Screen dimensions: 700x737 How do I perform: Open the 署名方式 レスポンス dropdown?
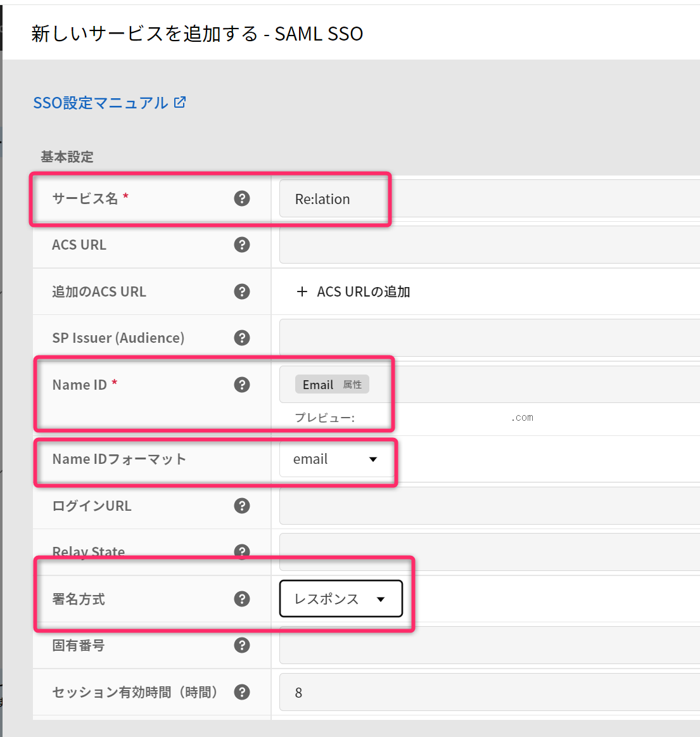[x=341, y=599]
